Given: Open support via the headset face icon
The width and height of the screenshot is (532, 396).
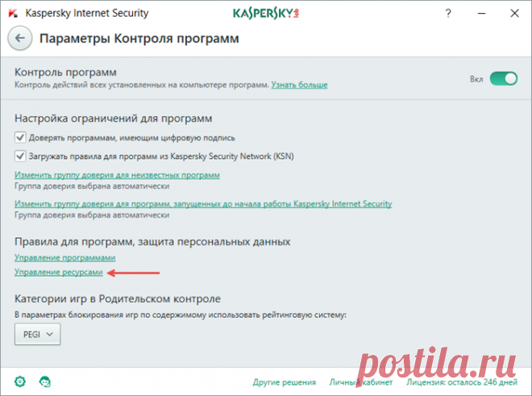Looking at the screenshot, I should (45, 381).
